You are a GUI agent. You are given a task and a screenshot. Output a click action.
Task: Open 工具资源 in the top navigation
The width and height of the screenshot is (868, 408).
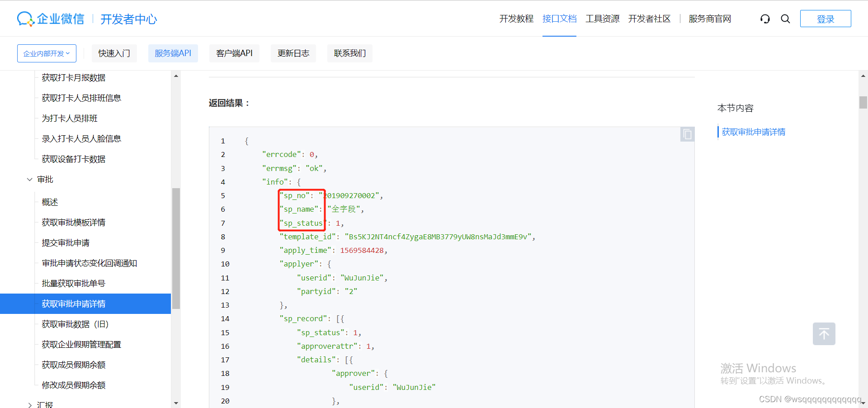pyautogui.click(x=602, y=19)
